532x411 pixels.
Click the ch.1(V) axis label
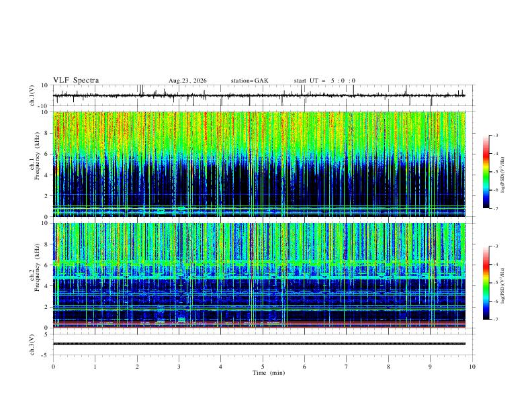pyautogui.click(x=32, y=95)
